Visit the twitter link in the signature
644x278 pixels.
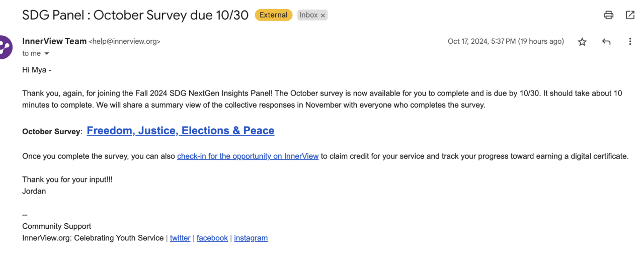click(x=180, y=238)
